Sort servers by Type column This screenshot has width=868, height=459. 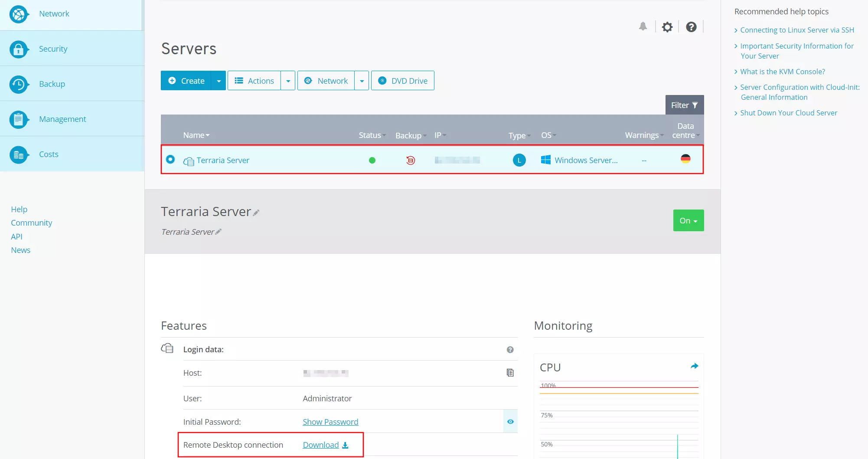pyautogui.click(x=519, y=135)
